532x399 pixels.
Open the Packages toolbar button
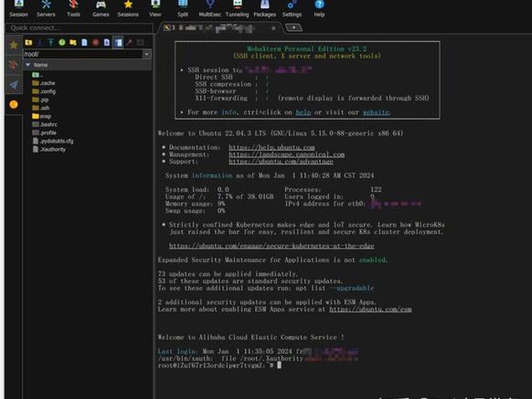265,9
